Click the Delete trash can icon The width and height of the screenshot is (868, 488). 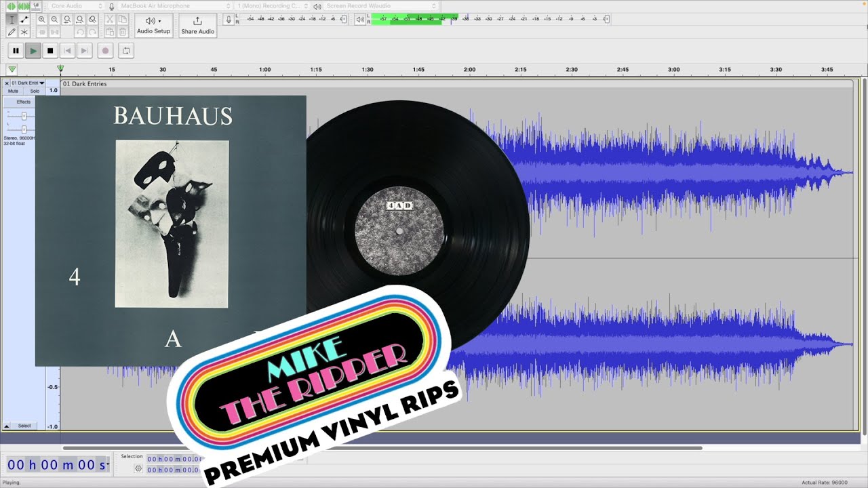coord(123,32)
